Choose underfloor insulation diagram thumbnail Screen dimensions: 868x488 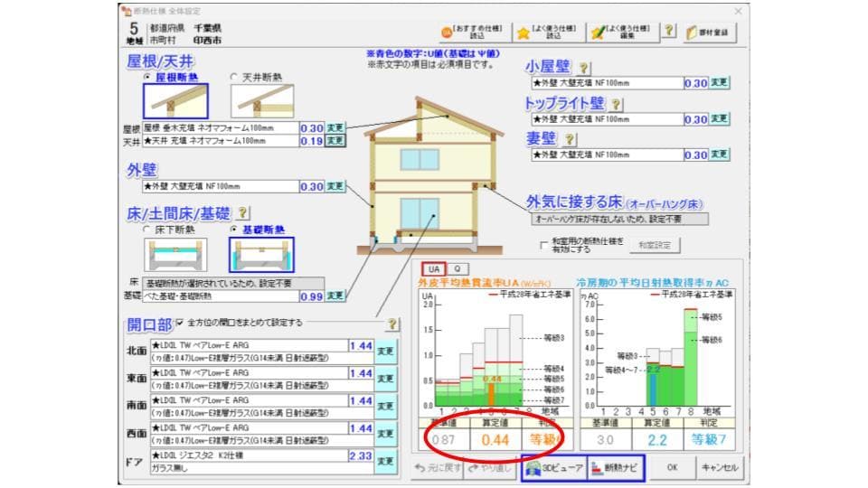click(175, 255)
